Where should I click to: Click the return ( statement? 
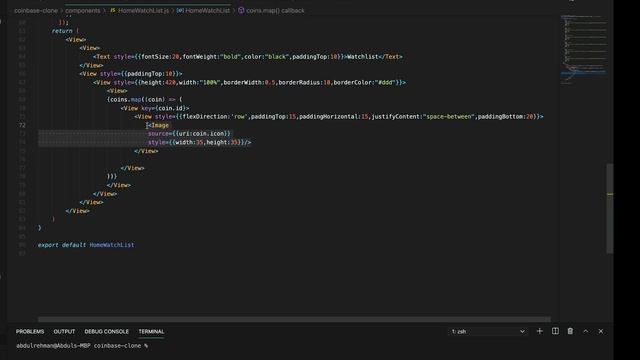tap(65, 31)
